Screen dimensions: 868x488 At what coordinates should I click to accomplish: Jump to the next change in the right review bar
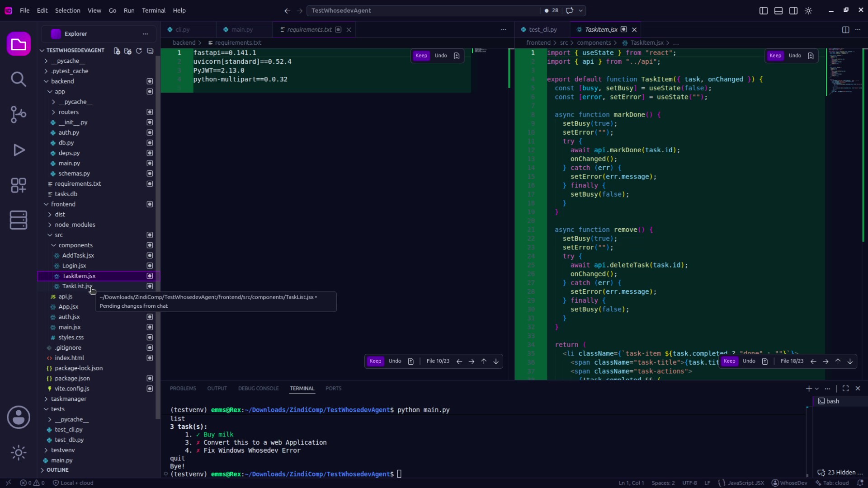(x=850, y=361)
